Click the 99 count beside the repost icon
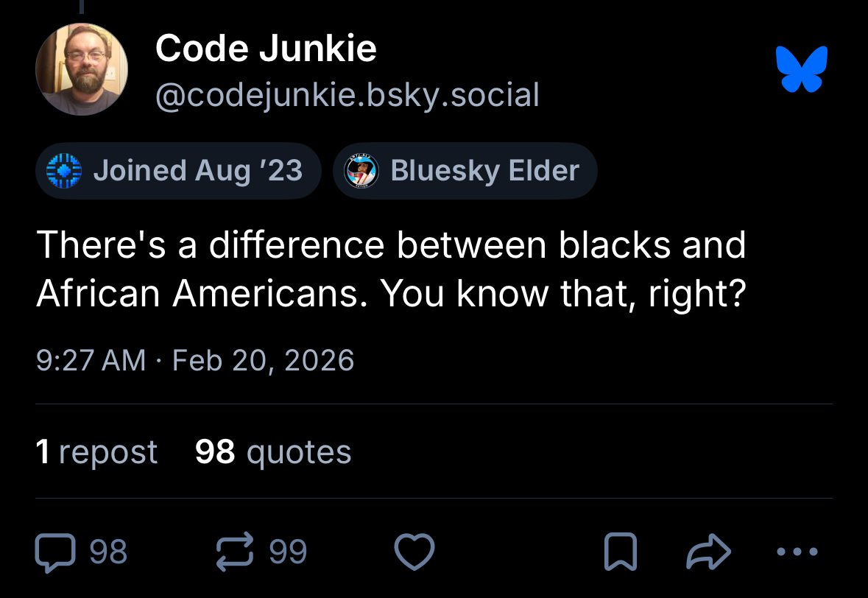Image resolution: width=868 pixels, height=598 pixels. [288, 552]
